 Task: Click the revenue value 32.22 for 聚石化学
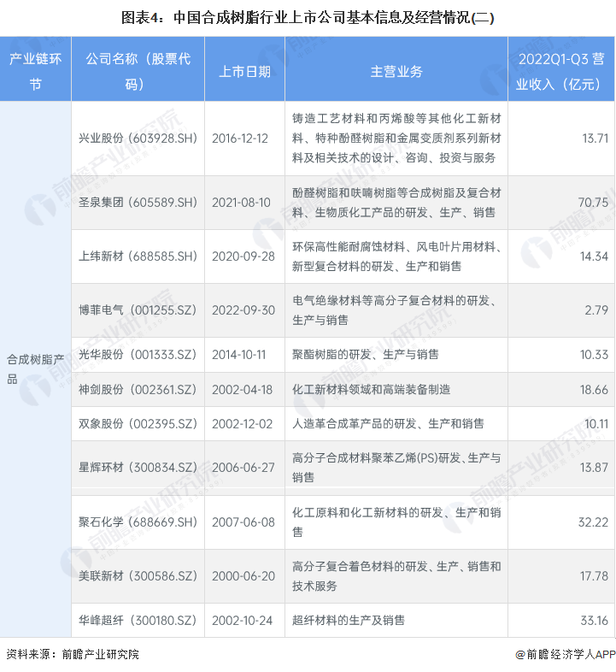pos(593,522)
